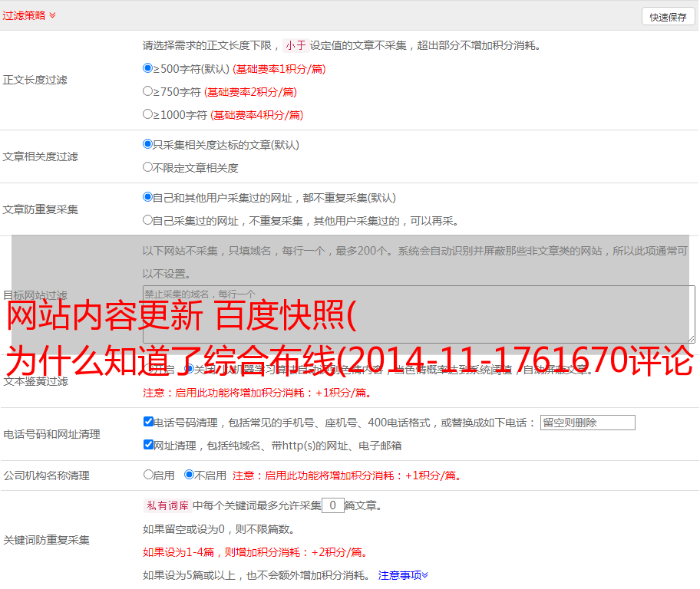The height and width of the screenshot is (589, 700).
Task: Click the 电话号码和网址清理 row label
Action: coord(51,434)
